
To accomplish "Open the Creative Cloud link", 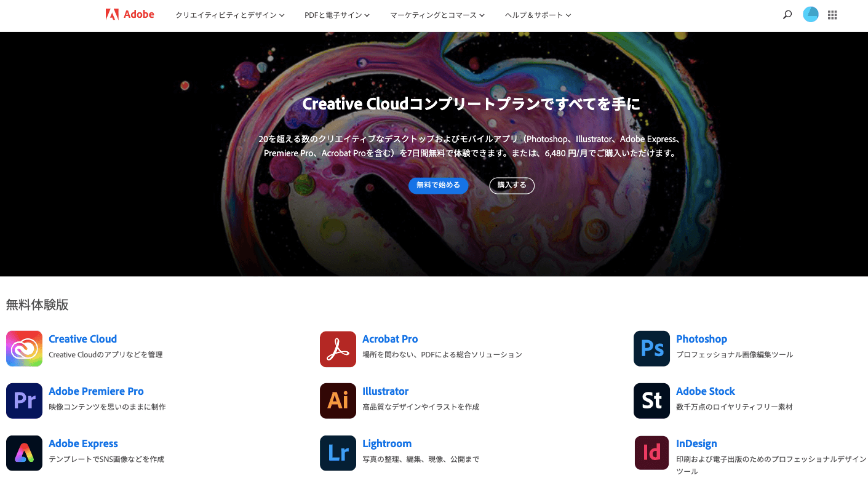I will tap(82, 339).
